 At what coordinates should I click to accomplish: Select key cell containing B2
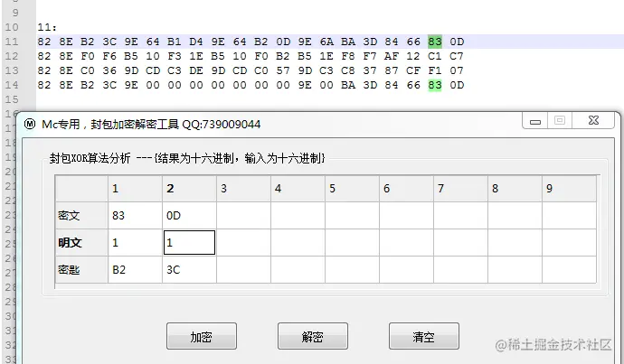click(x=135, y=269)
